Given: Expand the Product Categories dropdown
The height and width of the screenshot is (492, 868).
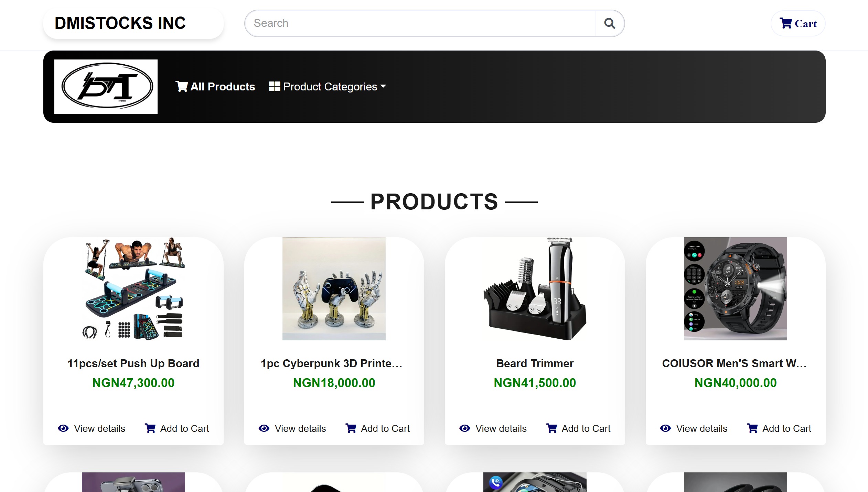Looking at the screenshot, I should (x=330, y=87).
